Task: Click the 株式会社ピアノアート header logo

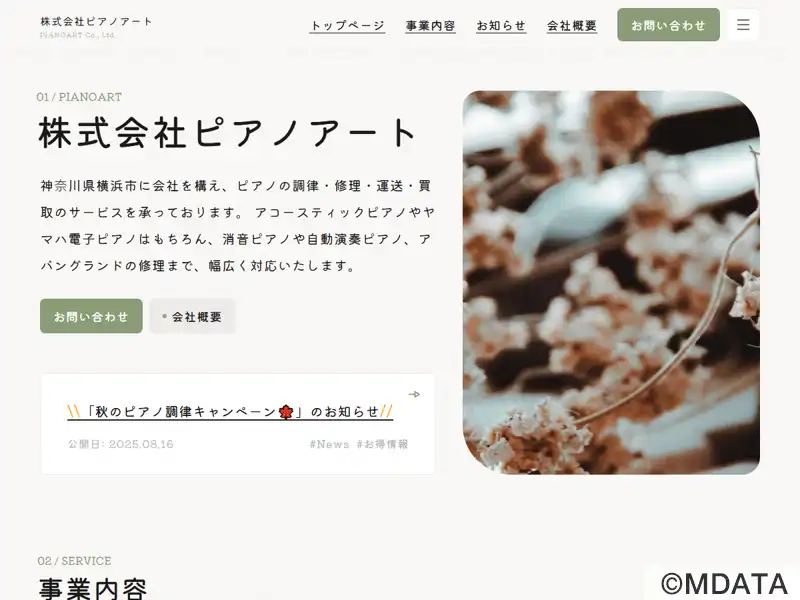Action: click(x=96, y=27)
